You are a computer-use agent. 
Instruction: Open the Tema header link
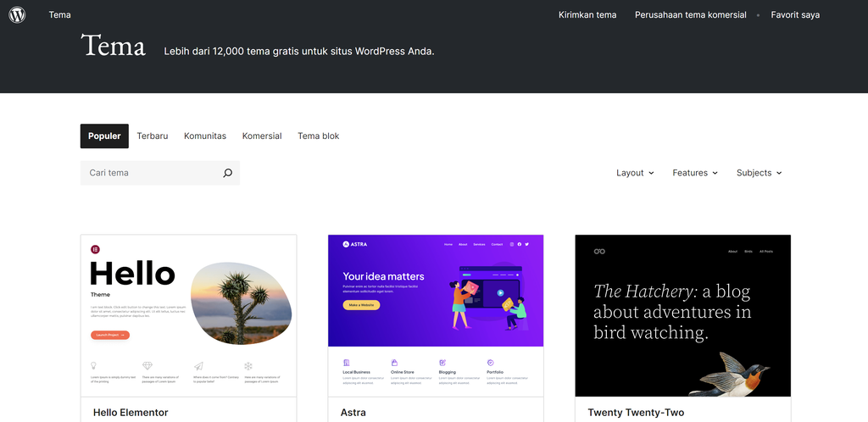60,15
